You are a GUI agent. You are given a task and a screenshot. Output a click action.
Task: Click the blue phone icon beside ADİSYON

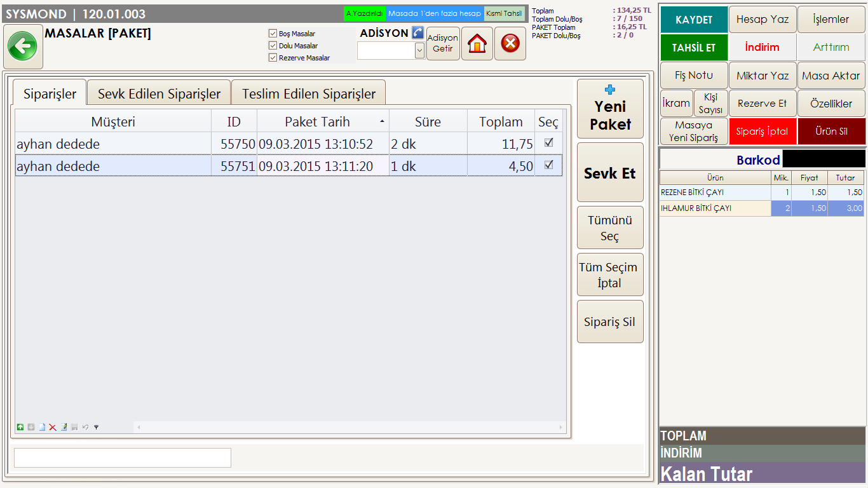click(417, 32)
